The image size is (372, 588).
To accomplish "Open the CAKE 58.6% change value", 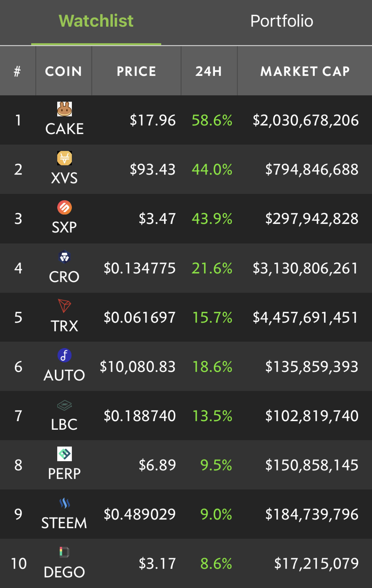I will point(212,120).
